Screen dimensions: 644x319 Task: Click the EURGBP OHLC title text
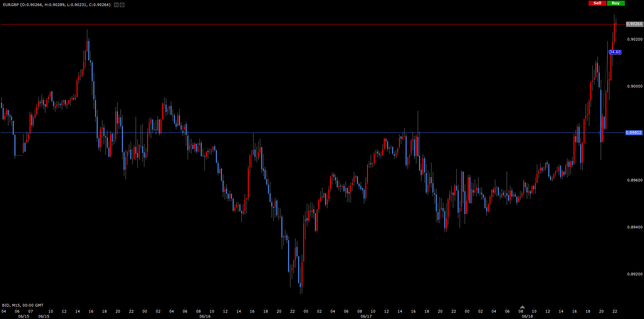pos(56,5)
